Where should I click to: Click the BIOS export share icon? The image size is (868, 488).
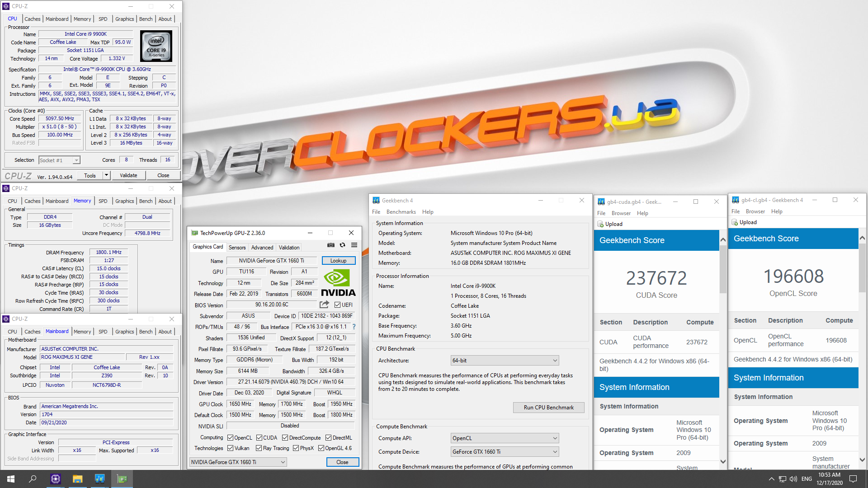tap(324, 305)
